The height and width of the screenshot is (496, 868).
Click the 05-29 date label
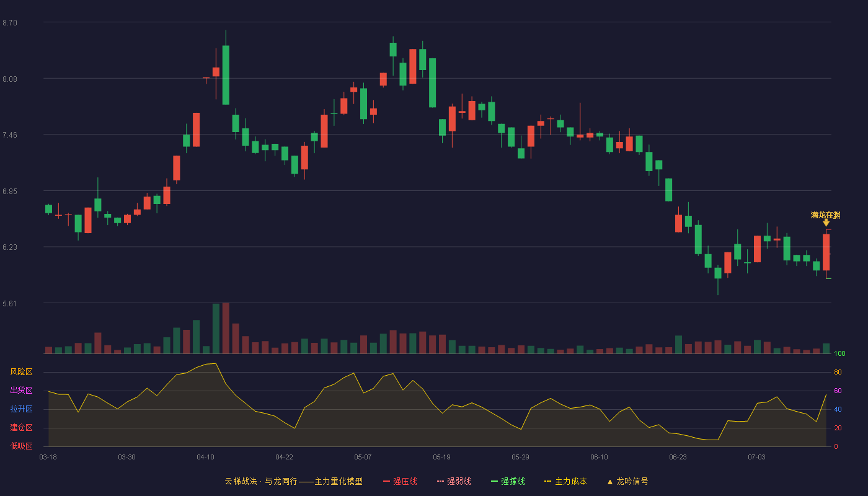(x=520, y=457)
